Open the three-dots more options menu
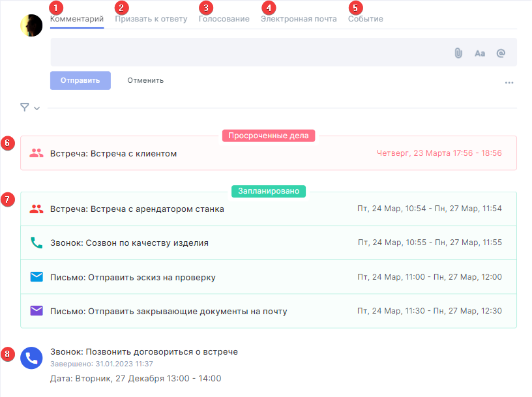Image resolution: width=532 pixels, height=397 pixels. click(x=509, y=83)
